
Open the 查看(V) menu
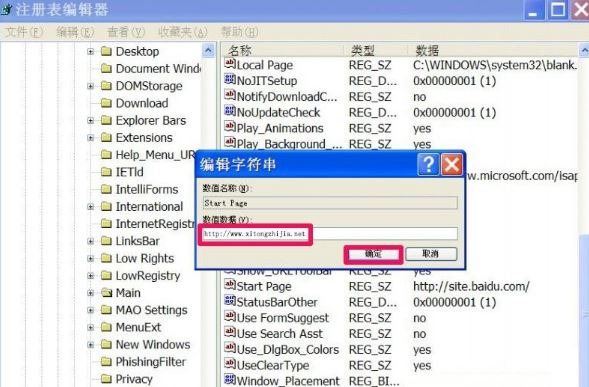coord(126,32)
